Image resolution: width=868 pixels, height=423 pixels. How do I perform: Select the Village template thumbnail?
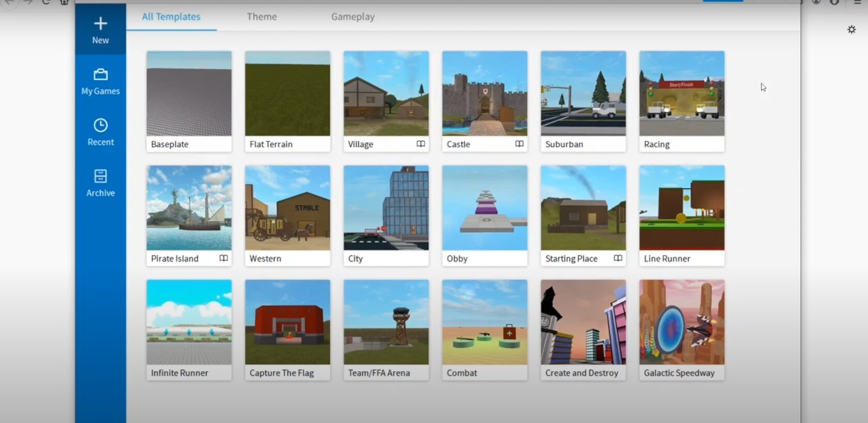coord(386,93)
